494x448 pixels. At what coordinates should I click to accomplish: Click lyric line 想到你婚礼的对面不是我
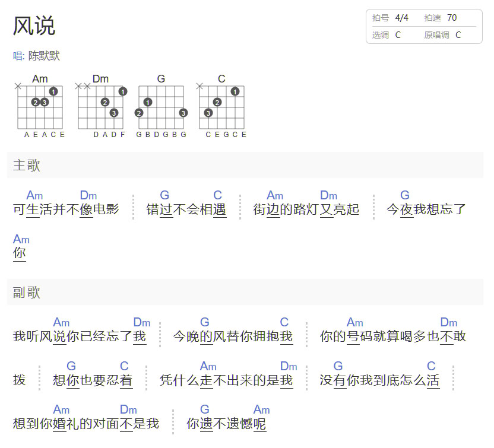pos(86,424)
